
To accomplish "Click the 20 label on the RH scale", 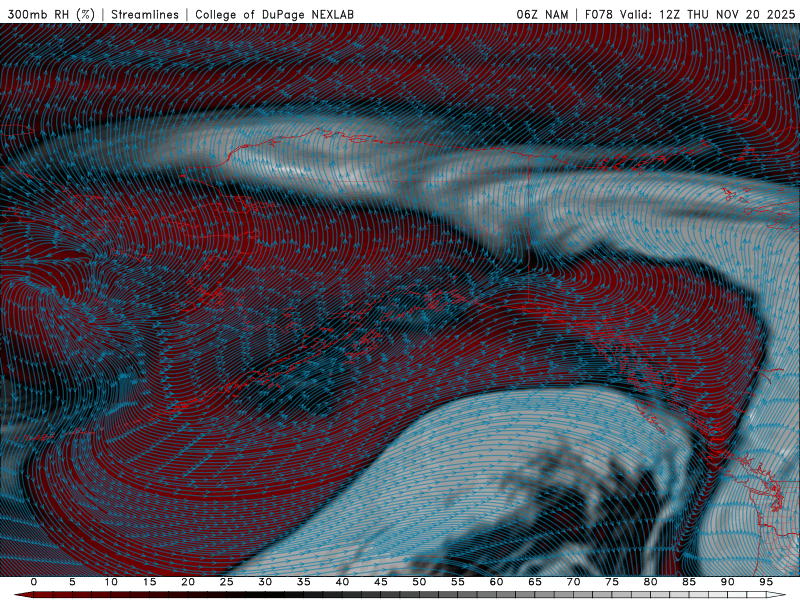I will [x=188, y=582].
